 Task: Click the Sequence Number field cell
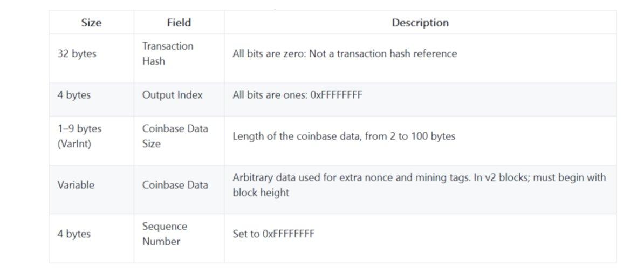point(165,234)
